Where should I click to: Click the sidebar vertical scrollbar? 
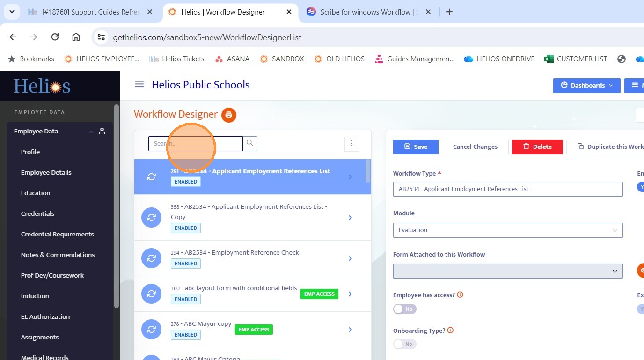point(117,206)
